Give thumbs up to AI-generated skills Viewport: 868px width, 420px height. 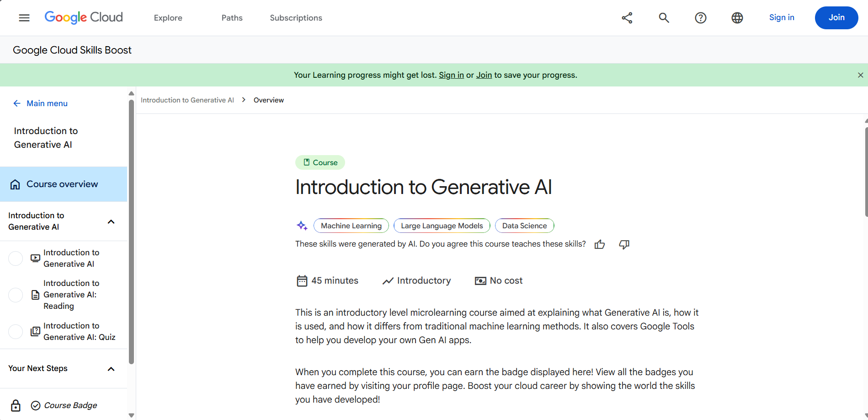600,244
